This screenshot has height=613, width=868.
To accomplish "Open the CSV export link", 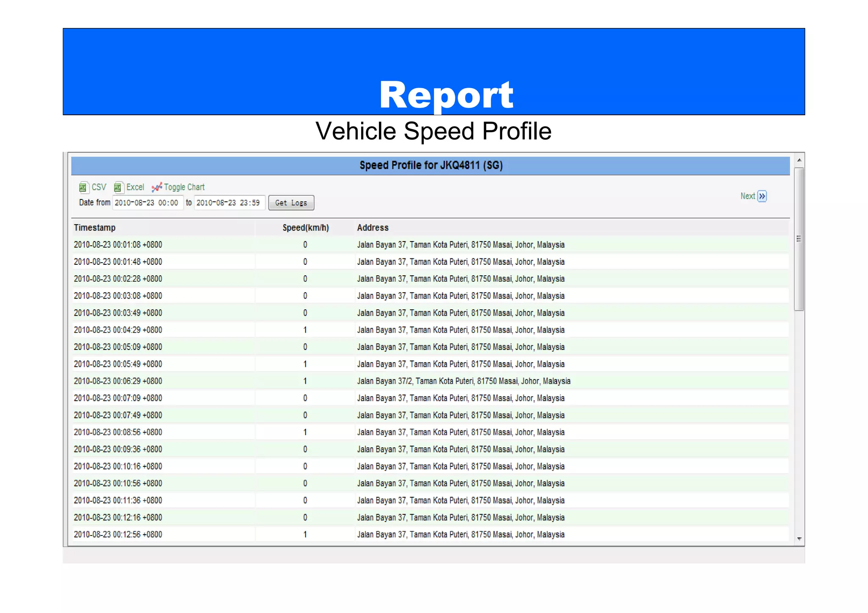I will [99, 187].
